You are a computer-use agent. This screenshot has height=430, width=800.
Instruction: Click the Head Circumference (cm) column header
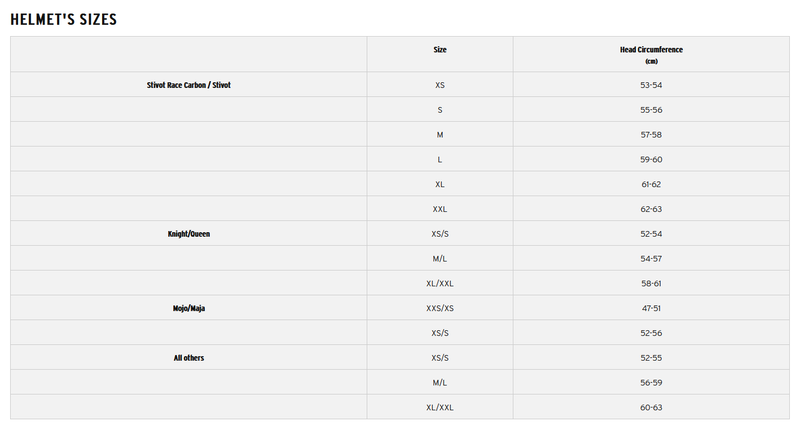pos(651,54)
